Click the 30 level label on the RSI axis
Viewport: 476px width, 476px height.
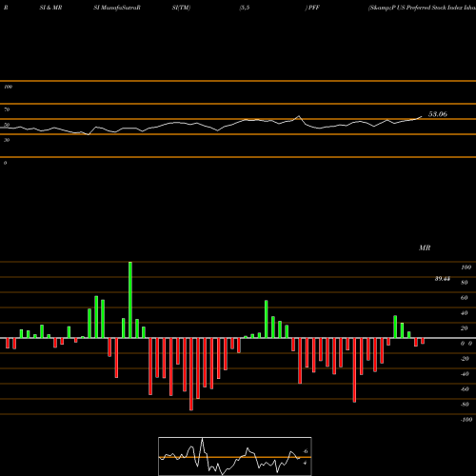coord(7,140)
